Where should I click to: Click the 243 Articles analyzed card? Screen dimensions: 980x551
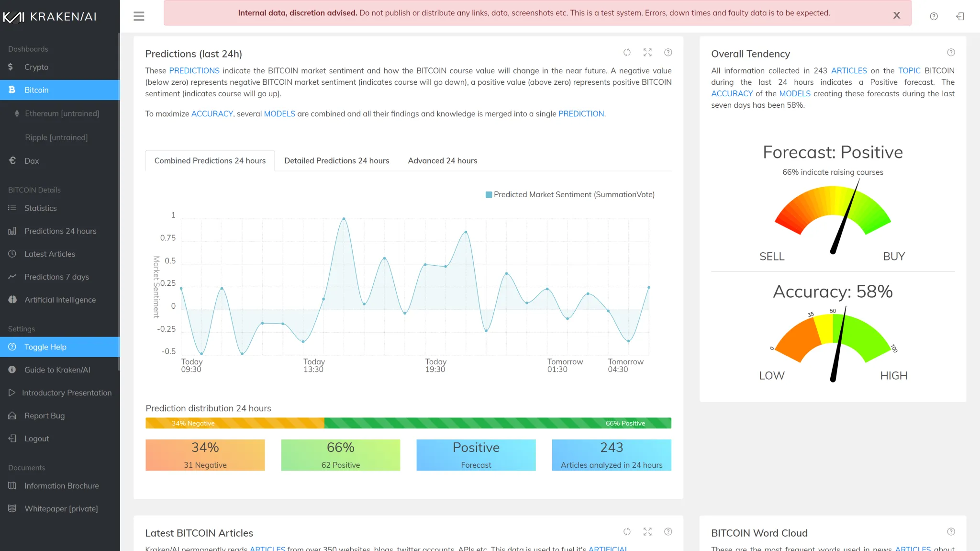(611, 455)
